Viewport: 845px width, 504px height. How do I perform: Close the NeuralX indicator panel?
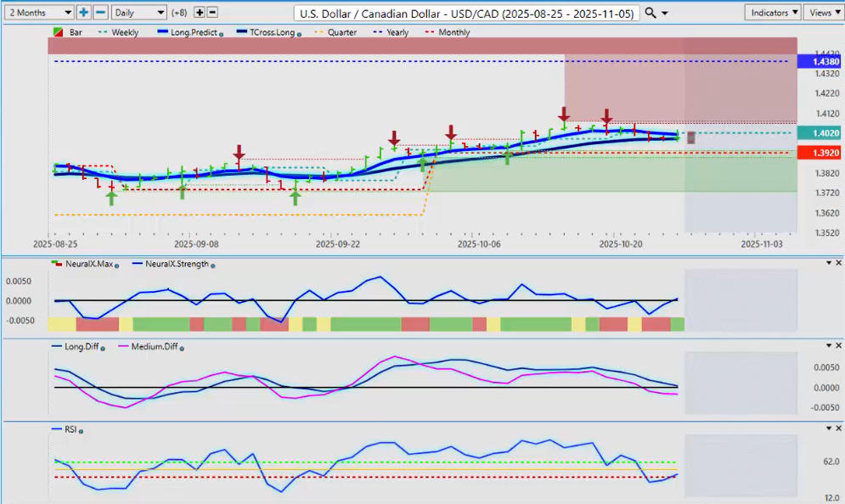tap(838, 263)
